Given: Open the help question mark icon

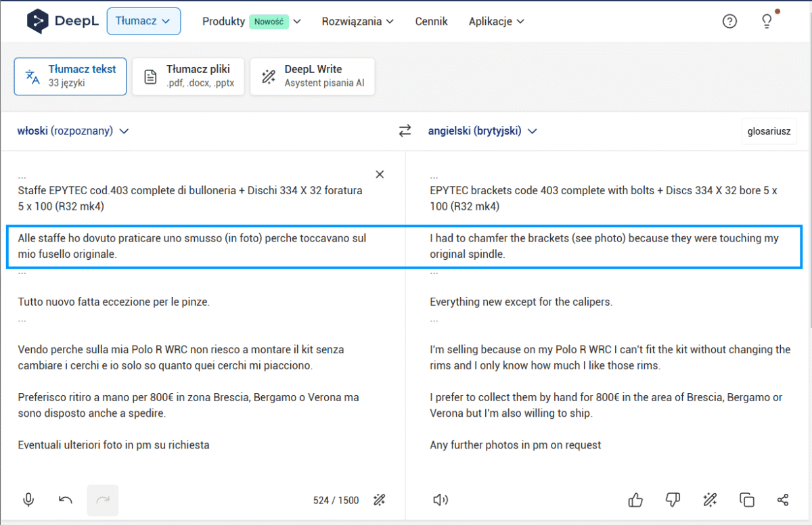Looking at the screenshot, I should pos(729,21).
